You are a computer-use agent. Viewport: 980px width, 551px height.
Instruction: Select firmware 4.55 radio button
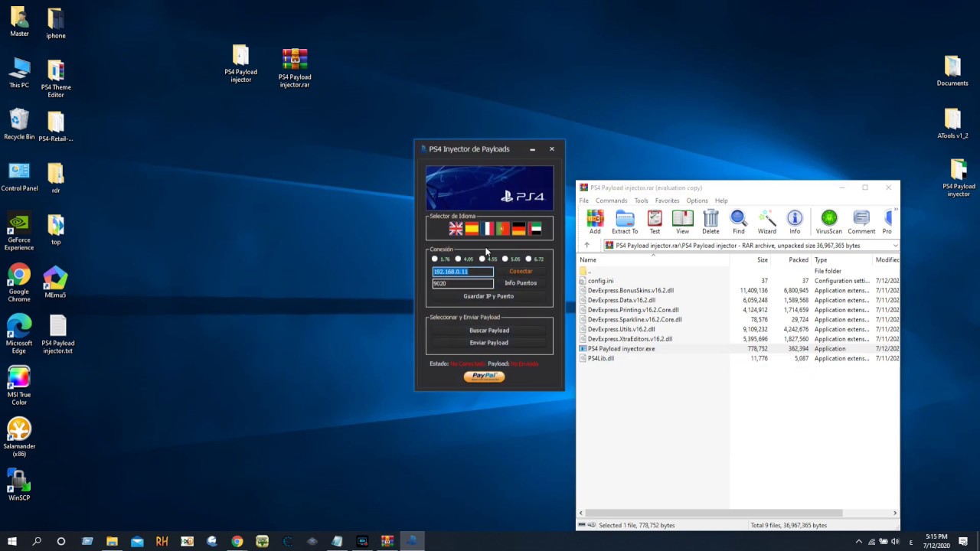click(482, 259)
